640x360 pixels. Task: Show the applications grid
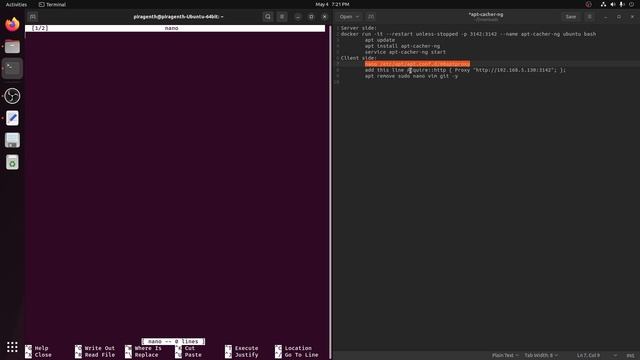point(12,347)
